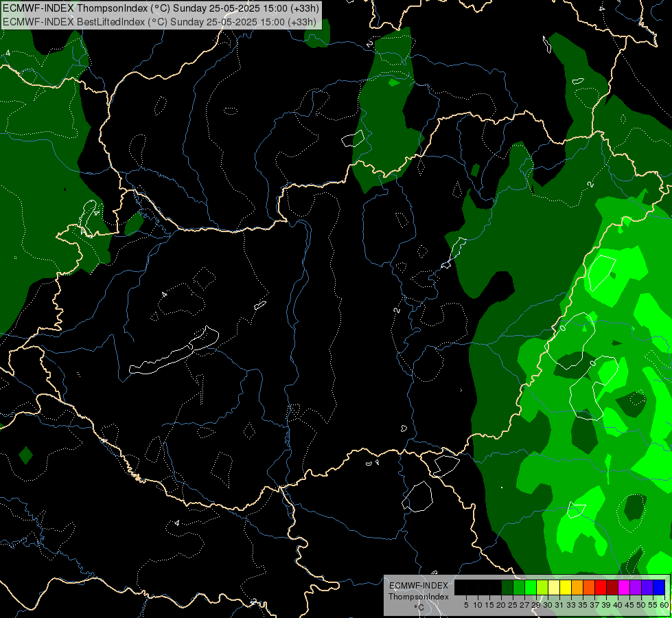Image resolution: width=672 pixels, height=618 pixels.
Task: Click the legend scale value 30
Action: (548, 605)
